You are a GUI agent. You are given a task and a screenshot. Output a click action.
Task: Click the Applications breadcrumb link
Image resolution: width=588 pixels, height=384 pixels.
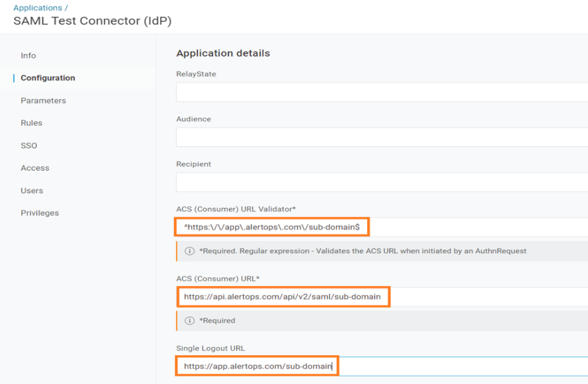click(37, 8)
